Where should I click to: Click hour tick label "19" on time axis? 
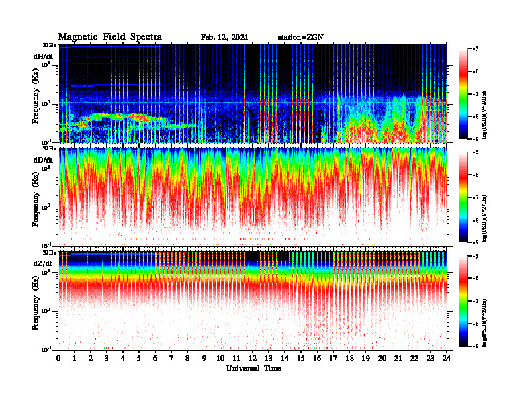pyautogui.click(x=365, y=359)
